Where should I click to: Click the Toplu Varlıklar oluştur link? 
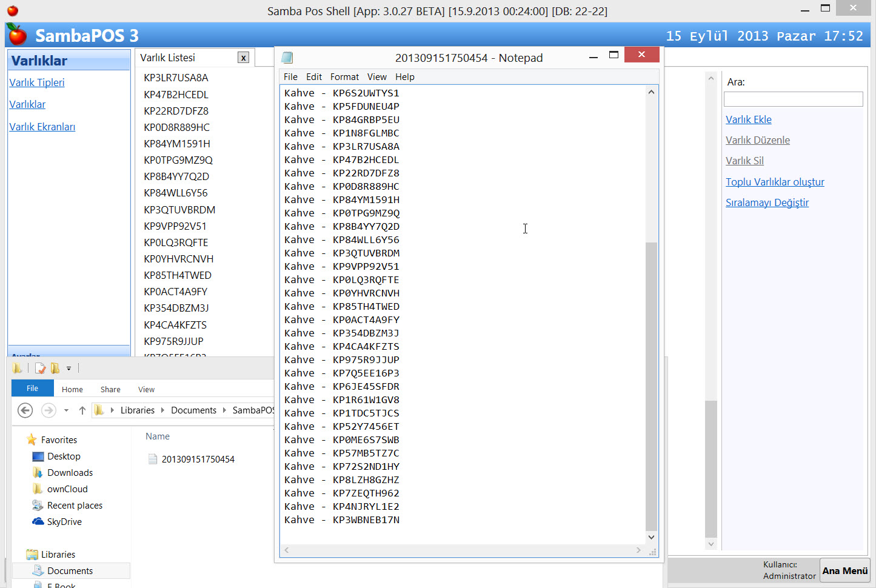pos(775,182)
